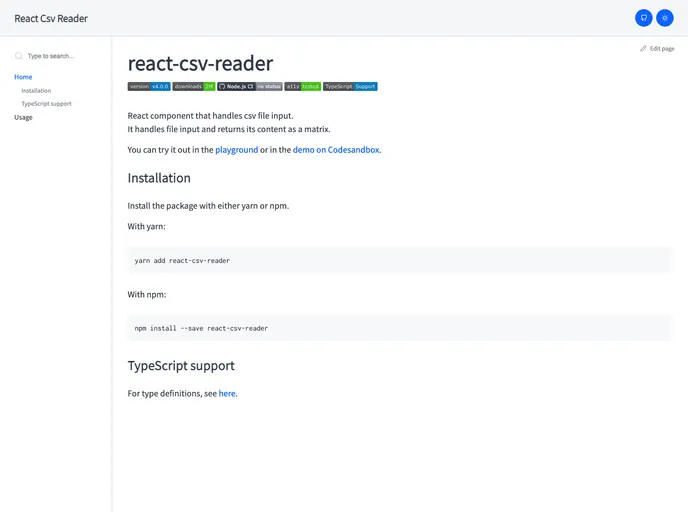Image resolution: width=688 pixels, height=512 pixels.
Task: Open the demo on Codesandbox link
Action: pos(336,150)
